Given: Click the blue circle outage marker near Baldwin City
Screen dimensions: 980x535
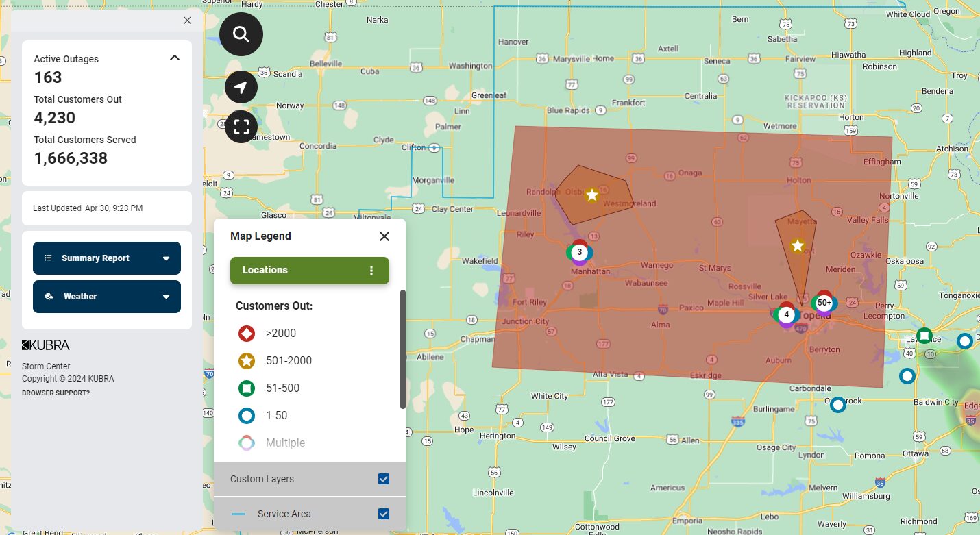Looking at the screenshot, I should click(x=907, y=376).
